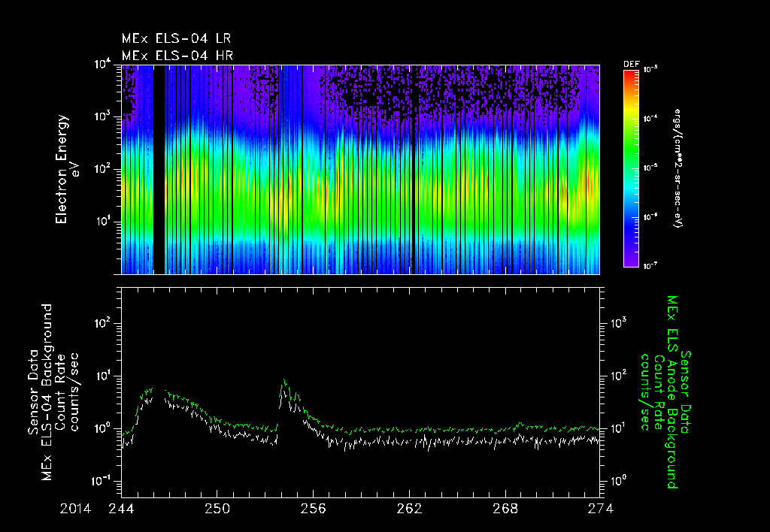
Task: Click the day '262' axis tick label
Action: 409,509
